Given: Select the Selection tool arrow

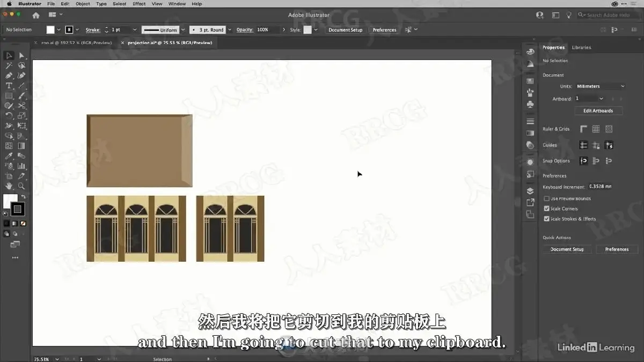Looking at the screenshot, I should click(9, 56).
